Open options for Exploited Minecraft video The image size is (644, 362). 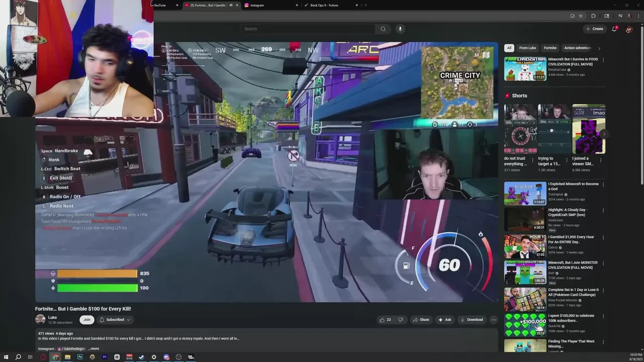tap(603, 185)
